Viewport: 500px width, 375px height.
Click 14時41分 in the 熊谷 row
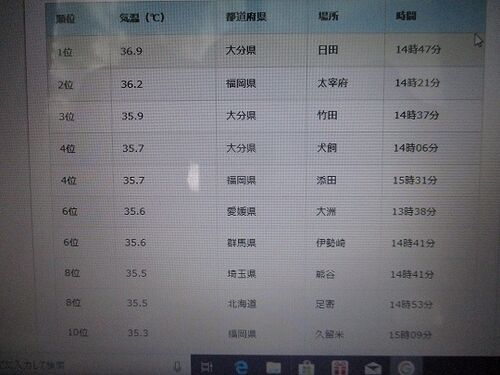coord(412,275)
